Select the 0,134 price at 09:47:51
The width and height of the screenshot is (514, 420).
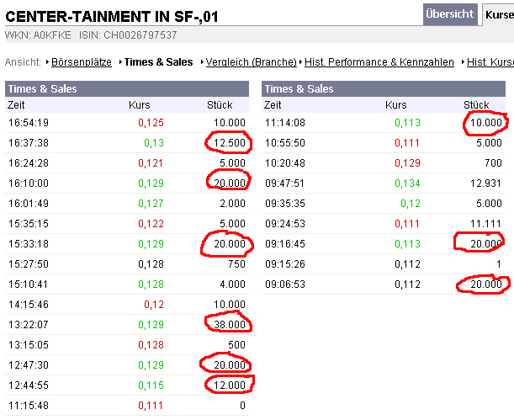[407, 183]
